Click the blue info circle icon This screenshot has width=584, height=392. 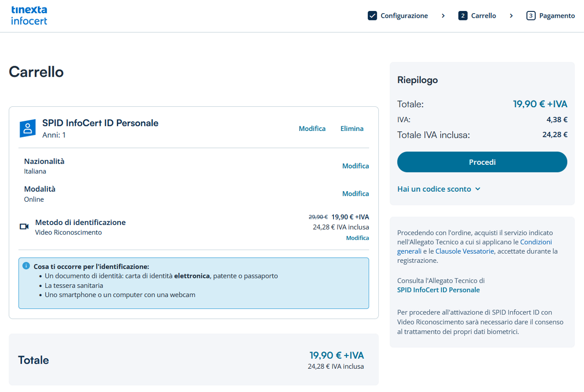point(26,265)
